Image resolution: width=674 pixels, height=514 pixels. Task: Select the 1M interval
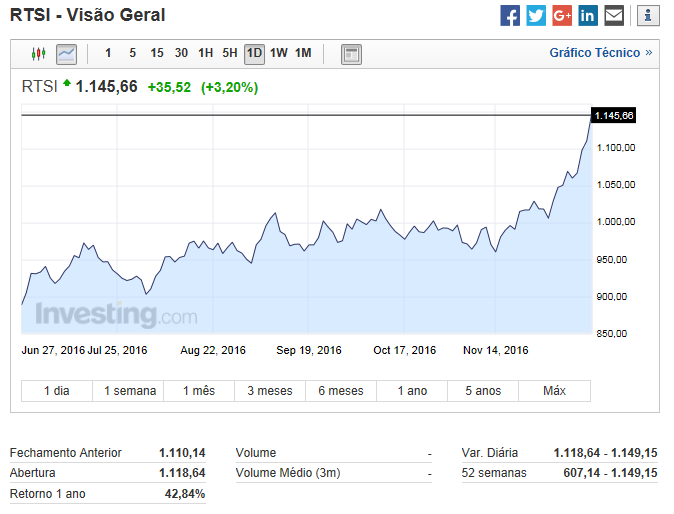pyautogui.click(x=303, y=53)
